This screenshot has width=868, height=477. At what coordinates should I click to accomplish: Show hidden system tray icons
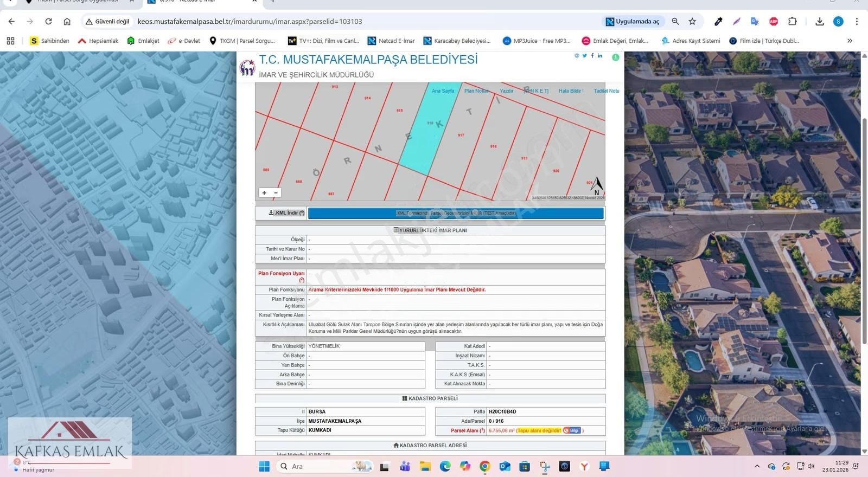[x=757, y=466]
